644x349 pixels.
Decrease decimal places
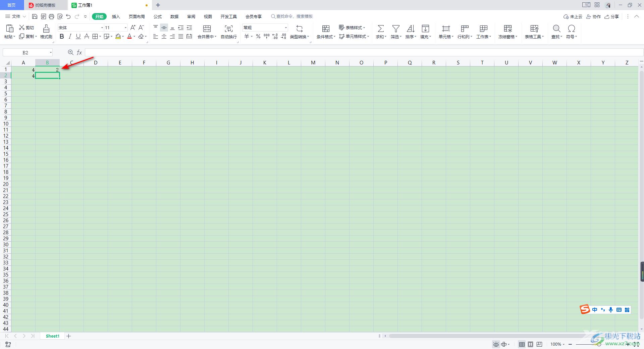click(x=283, y=37)
